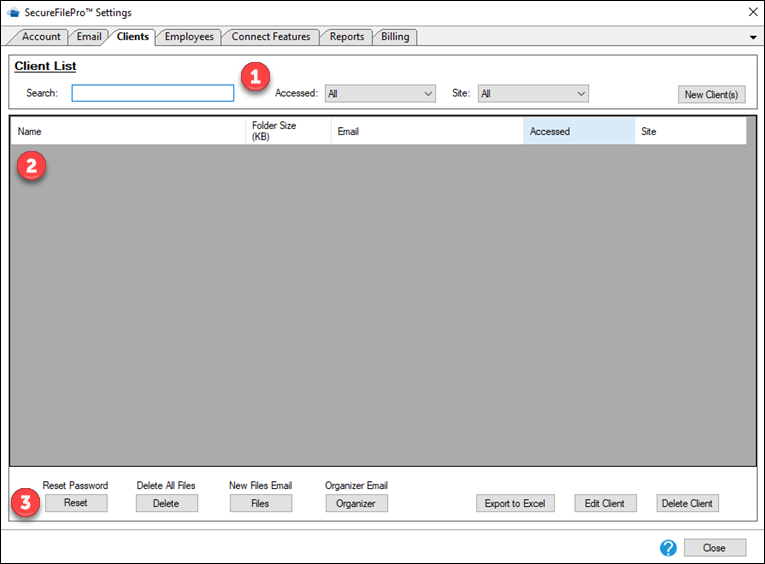Click the SecureFilePro cloud icon in title bar
Screen dimensions: 765x564
[13, 12]
